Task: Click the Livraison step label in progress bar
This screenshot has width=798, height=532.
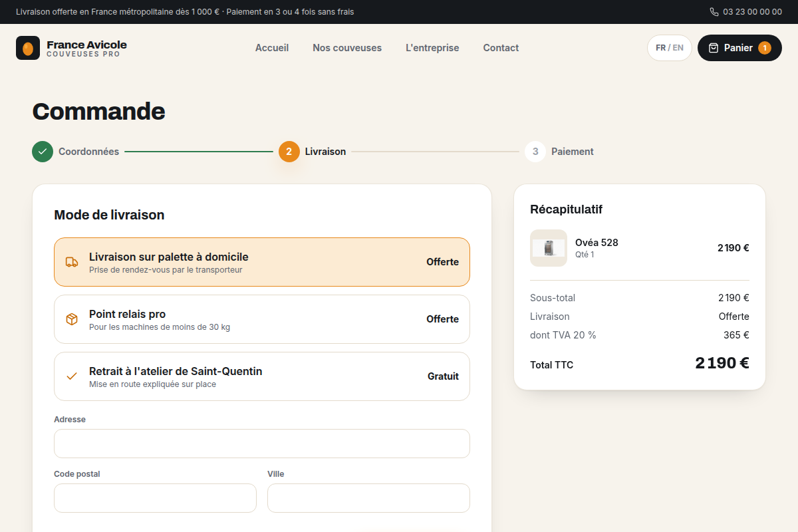Action: pyautogui.click(x=325, y=152)
